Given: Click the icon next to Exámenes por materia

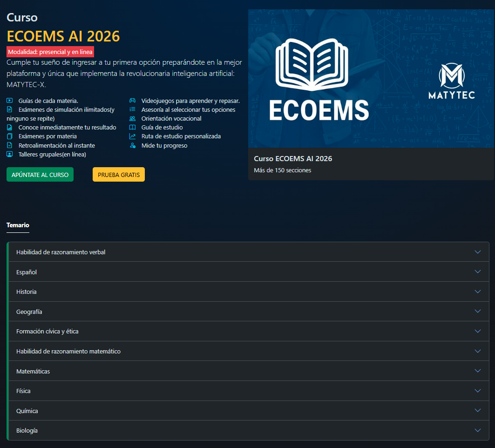Looking at the screenshot, I should tap(10, 136).
